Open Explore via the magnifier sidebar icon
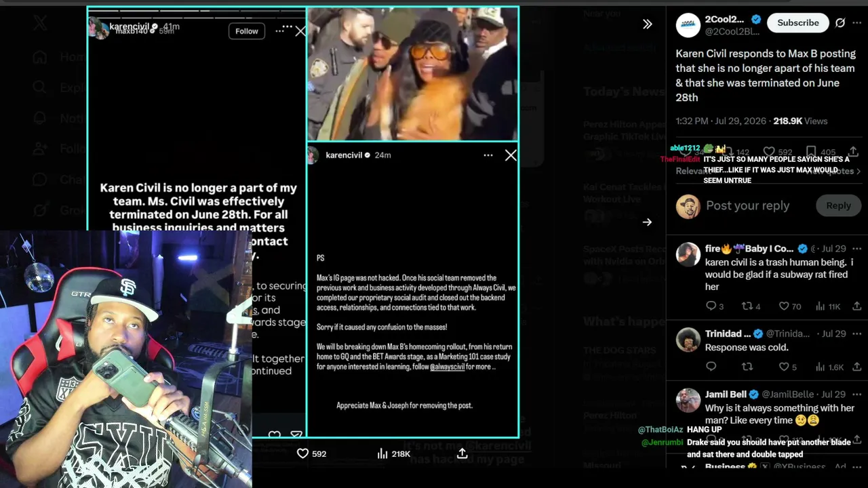The height and width of the screenshot is (488, 868). coord(40,87)
